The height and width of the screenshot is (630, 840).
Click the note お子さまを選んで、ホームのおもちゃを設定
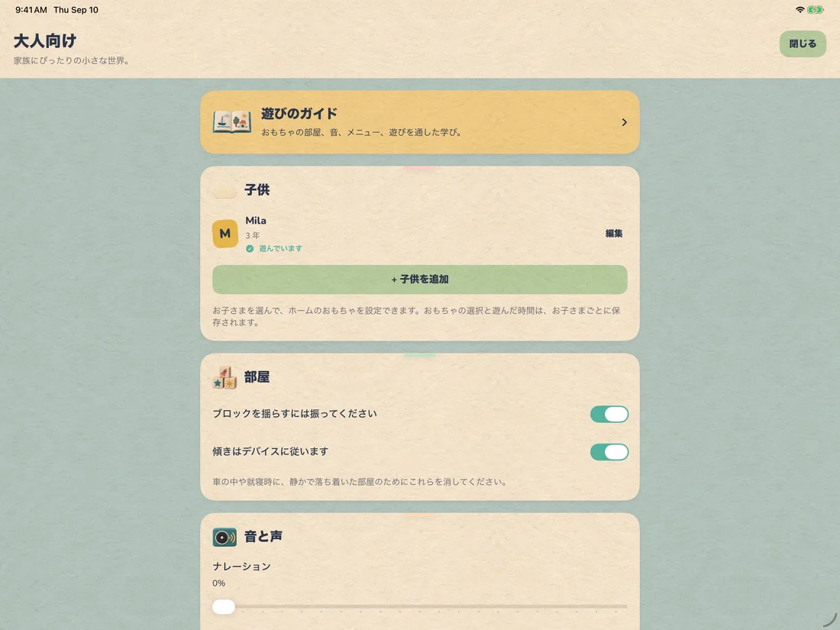(416, 316)
